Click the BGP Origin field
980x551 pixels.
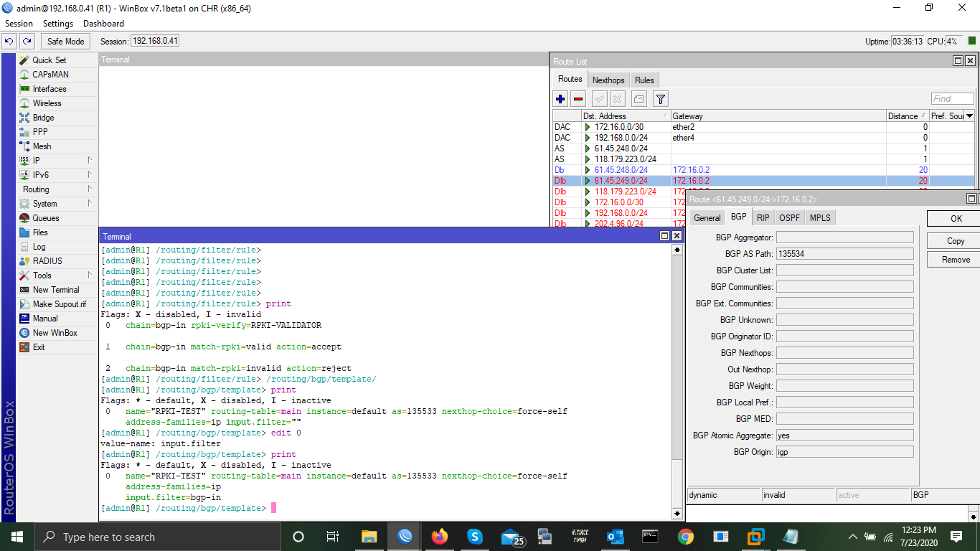click(x=844, y=452)
